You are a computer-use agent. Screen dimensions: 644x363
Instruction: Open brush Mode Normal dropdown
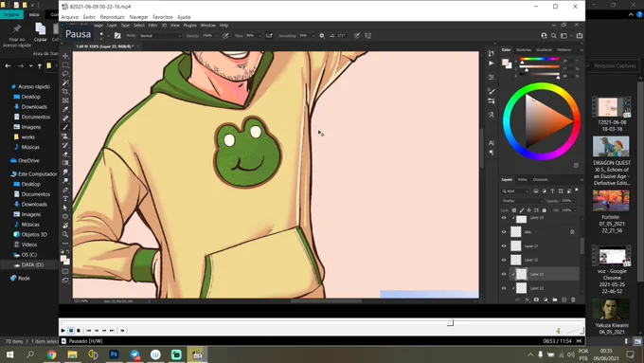pos(160,36)
